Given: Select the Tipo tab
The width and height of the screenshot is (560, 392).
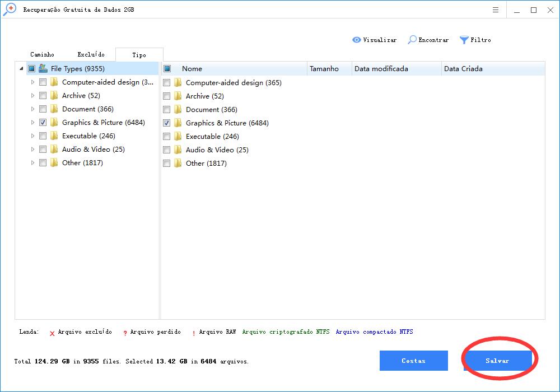Looking at the screenshot, I should pos(139,55).
